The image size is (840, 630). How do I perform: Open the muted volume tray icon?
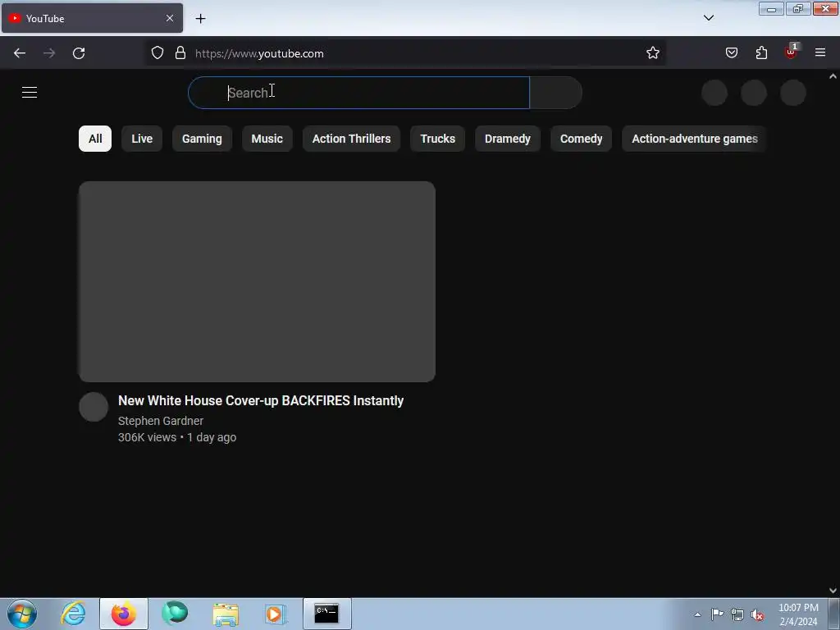757,614
